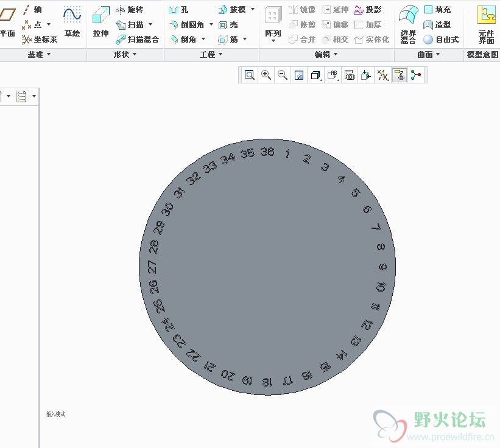The height and width of the screenshot is (448, 500).
Task: Open the 阵列 (Pattern) dropdown arrow
Action: (x=273, y=41)
